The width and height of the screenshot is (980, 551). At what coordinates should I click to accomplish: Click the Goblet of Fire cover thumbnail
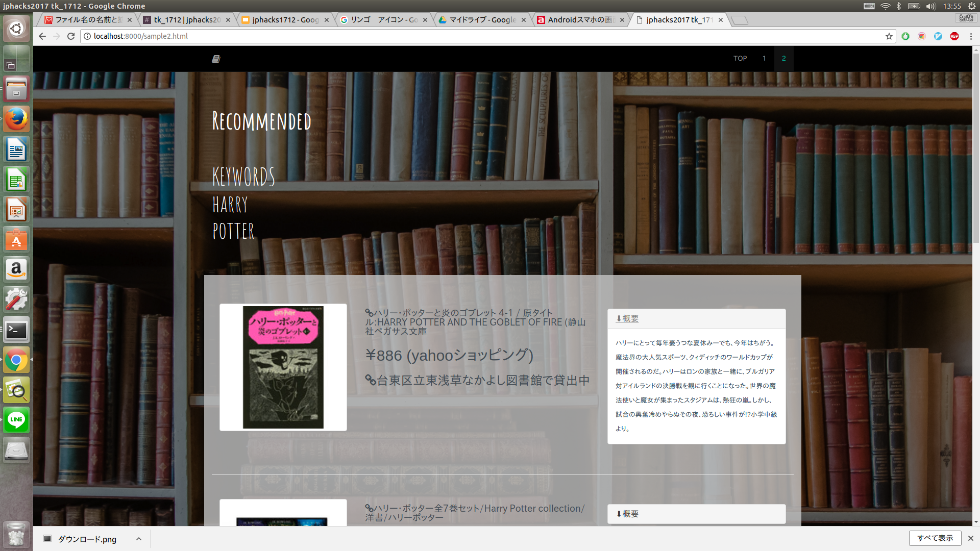[x=283, y=367]
